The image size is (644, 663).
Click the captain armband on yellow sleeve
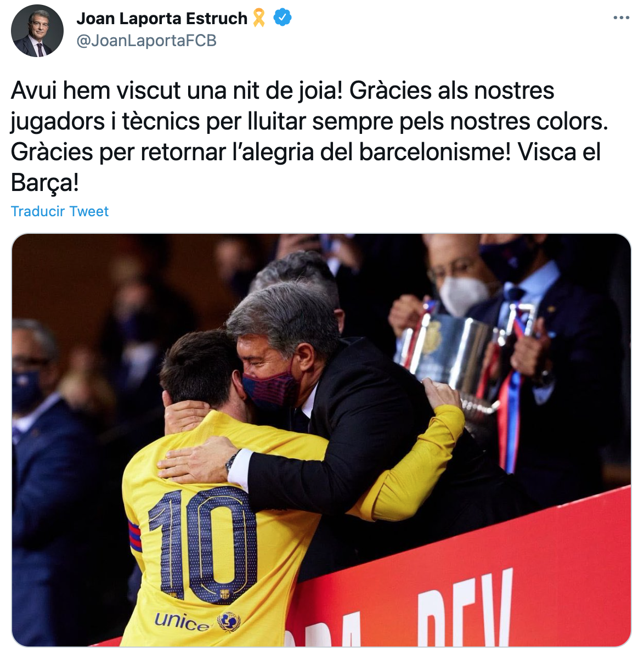tap(134, 536)
